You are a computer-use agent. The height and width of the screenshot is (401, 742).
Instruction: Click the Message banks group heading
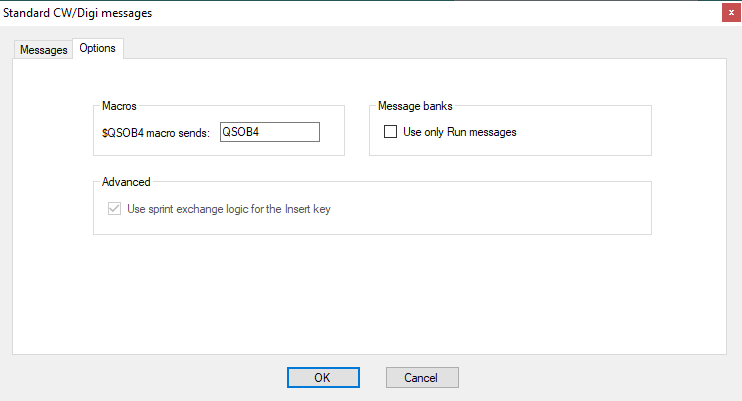[415, 106]
